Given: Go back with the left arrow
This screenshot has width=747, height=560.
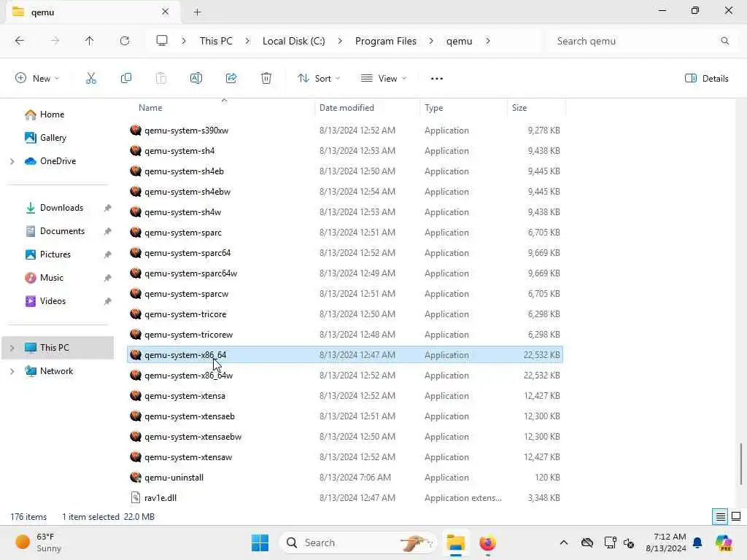Looking at the screenshot, I should click(20, 41).
